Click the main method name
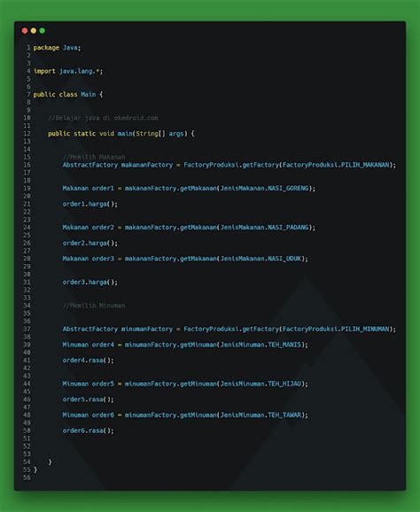420x512 pixels. pyautogui.click(x=125, y=134)
